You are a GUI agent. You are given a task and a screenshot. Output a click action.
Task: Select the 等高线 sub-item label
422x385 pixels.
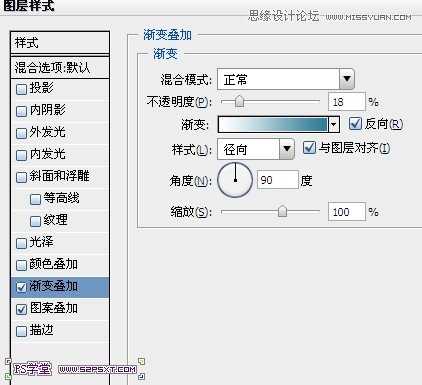pyautogui.click(x=62, y=198)
